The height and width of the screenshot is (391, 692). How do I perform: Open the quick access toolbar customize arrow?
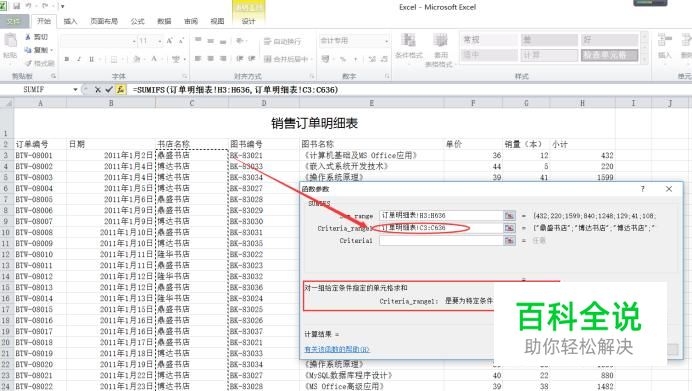pyautogui.click(x=62, y=7)
